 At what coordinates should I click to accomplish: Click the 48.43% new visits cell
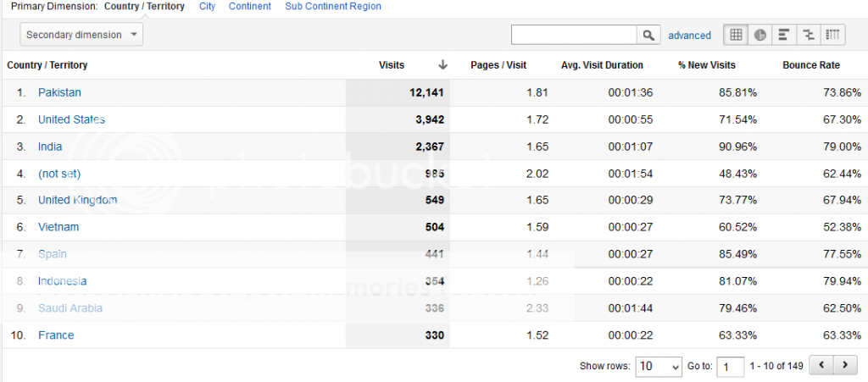(x=738, y=174)
